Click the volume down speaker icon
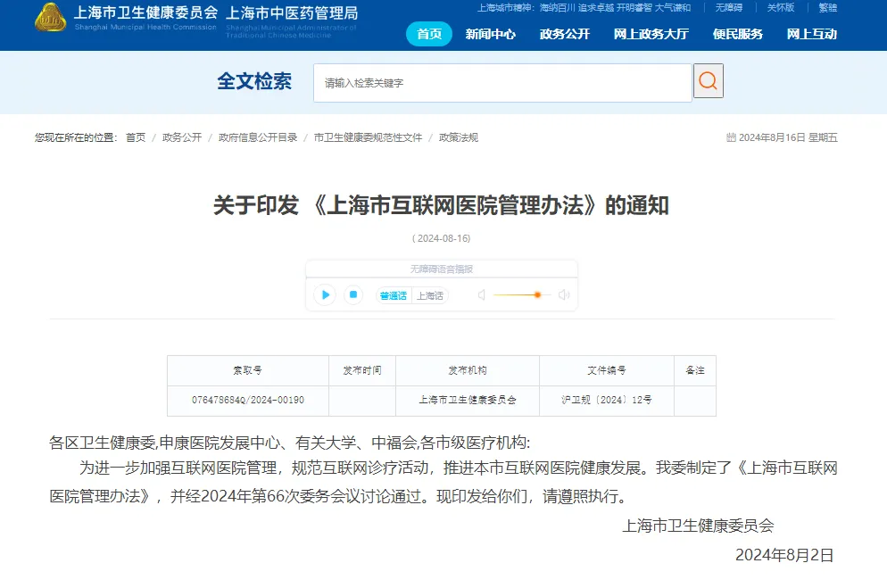The height and width of the screenshot is (588, 887). click(482, 294)
